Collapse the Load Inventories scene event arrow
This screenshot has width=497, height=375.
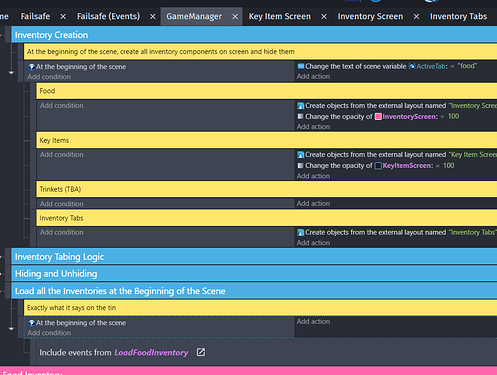tap(11, 329)
